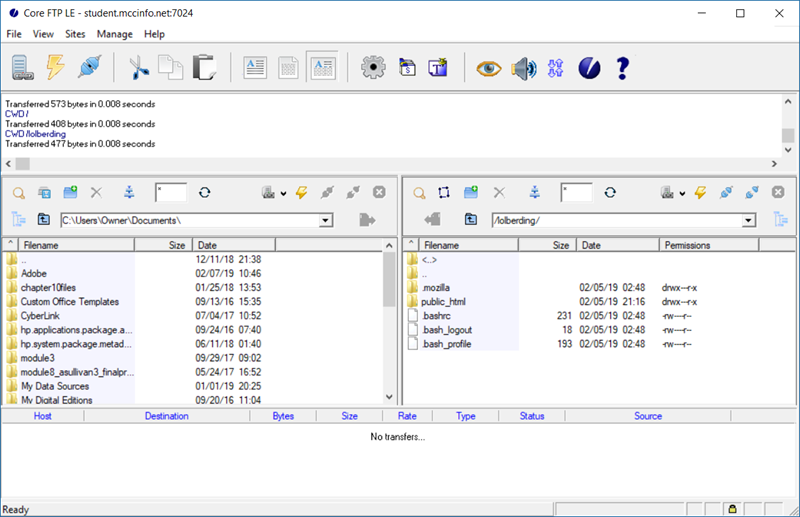800x517 pixels.
Task: Toggle Auto transfer mode icon
Action: [323, 67]
